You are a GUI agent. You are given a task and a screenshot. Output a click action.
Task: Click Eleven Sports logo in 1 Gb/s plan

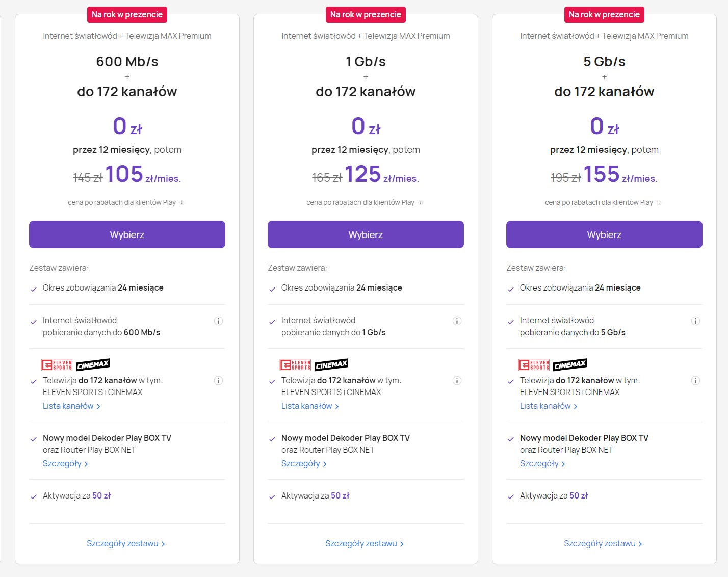click(x=295, y=365)
